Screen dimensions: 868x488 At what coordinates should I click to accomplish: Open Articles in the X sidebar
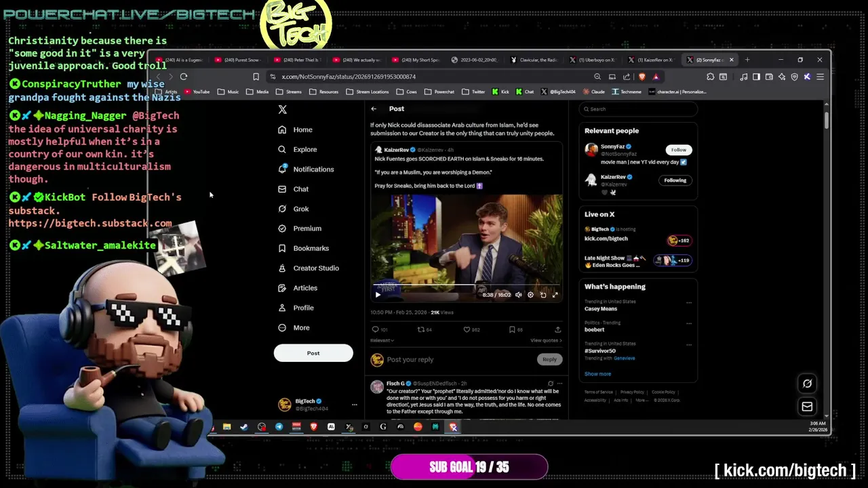pyautogui.click(x=298, y=288)
